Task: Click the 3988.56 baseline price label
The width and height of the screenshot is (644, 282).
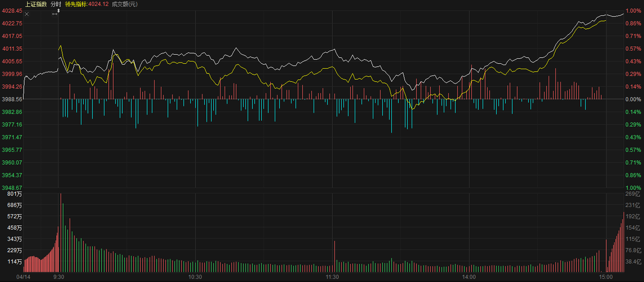Action: [12, 99]
